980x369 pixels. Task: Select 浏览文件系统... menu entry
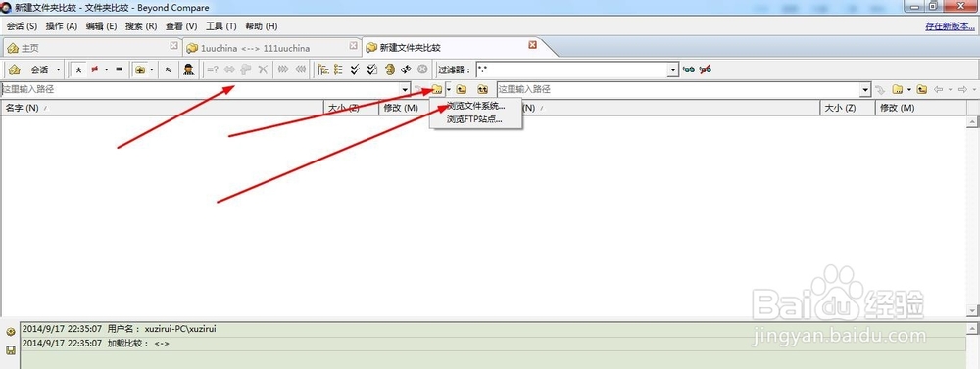[476, 106]
